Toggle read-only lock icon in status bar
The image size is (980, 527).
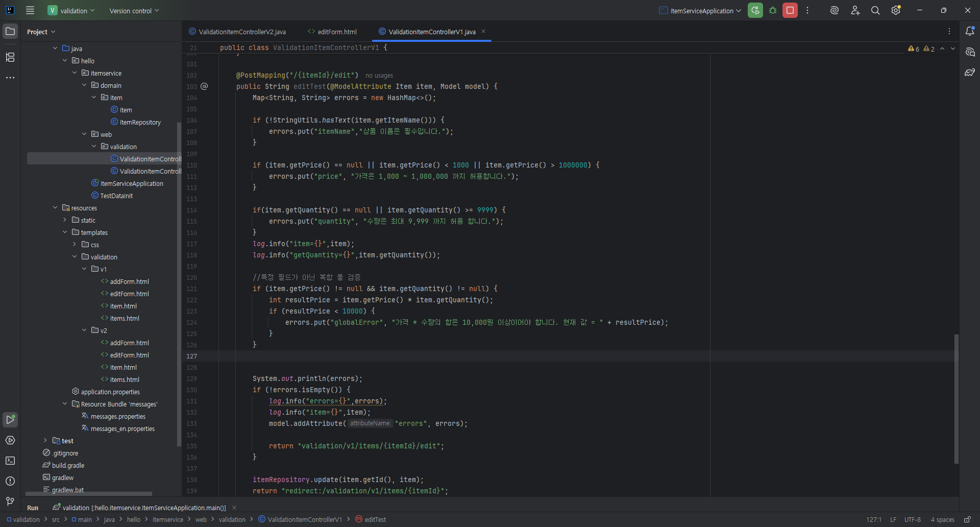(x=967, y=519)
